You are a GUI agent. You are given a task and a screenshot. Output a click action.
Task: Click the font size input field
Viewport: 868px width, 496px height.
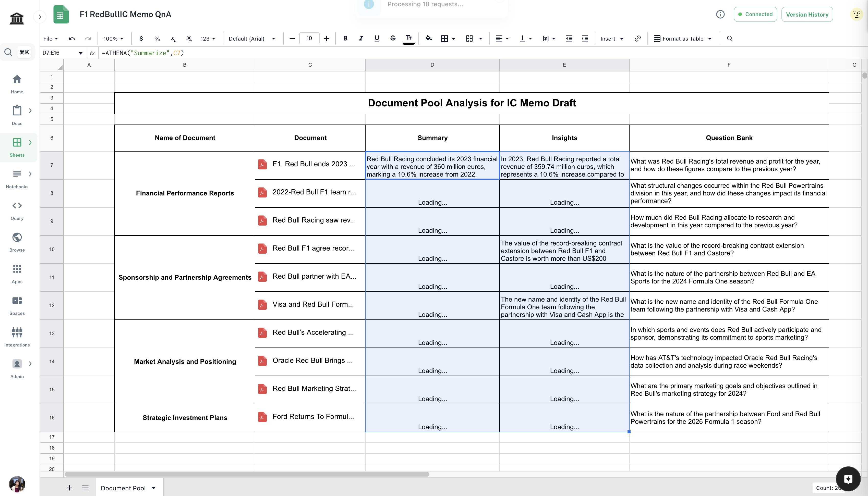tap(309, 38)
